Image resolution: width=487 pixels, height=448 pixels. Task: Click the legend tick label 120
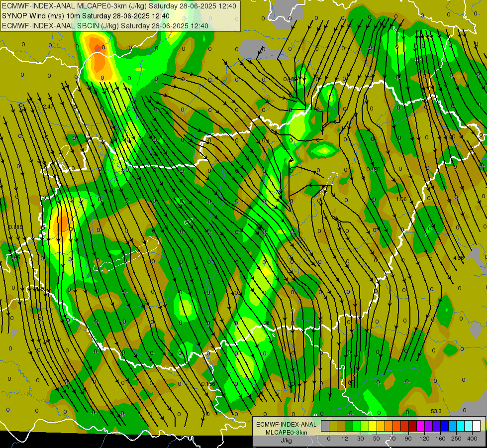(424, 439)
